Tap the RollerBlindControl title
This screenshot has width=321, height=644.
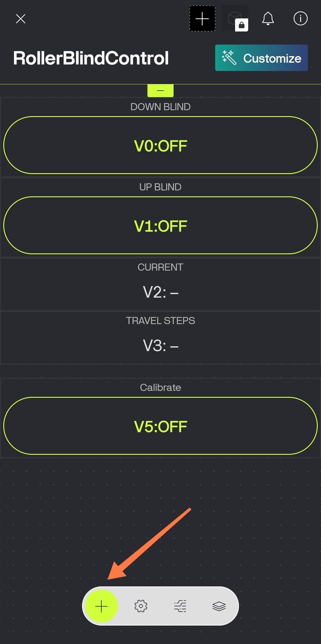[91, 58]
